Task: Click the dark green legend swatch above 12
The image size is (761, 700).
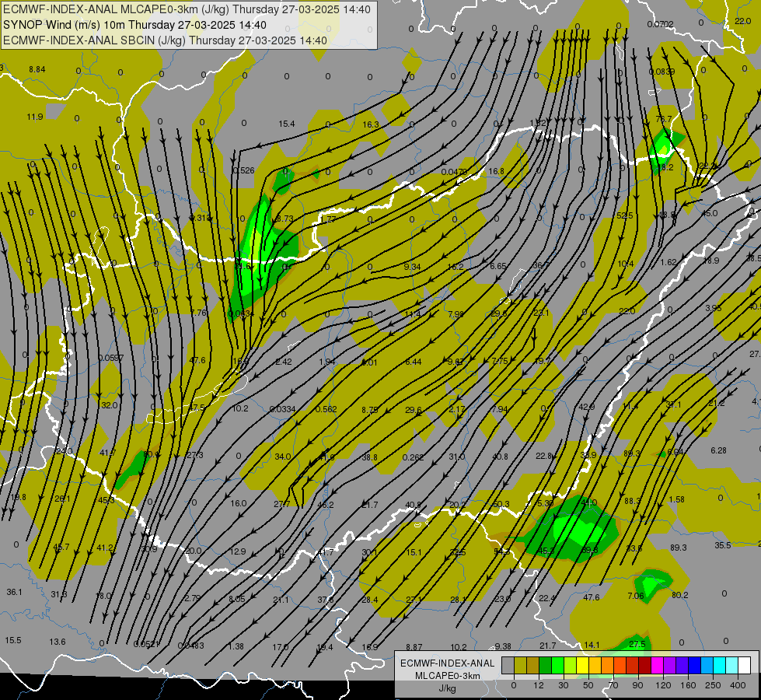Action: pos(545,665)
